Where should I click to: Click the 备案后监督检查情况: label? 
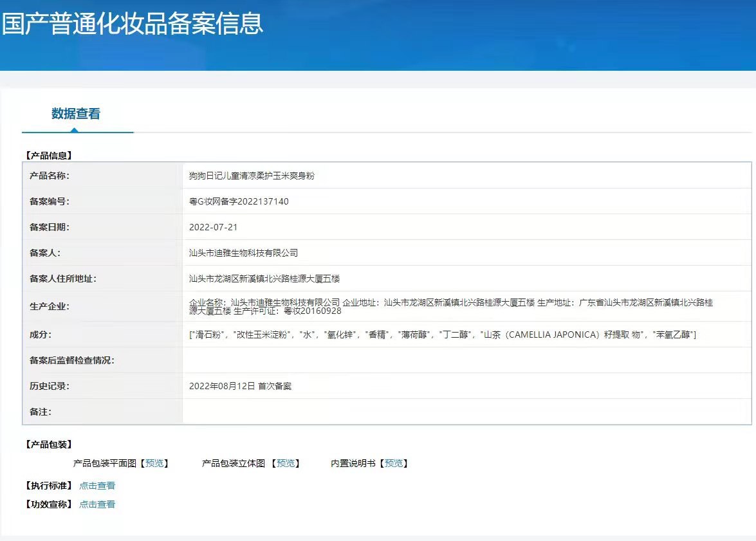[72, 361]
